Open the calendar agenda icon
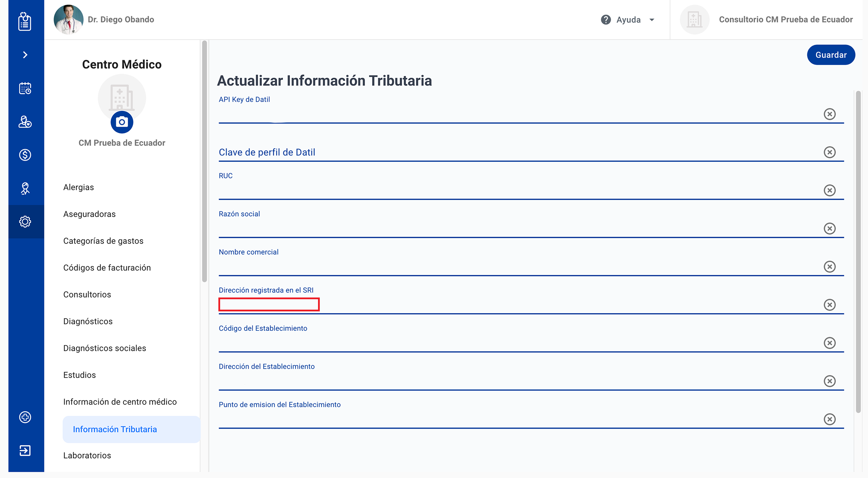The width and height of the screenshot is (868, 478). [x=25, y=88]
